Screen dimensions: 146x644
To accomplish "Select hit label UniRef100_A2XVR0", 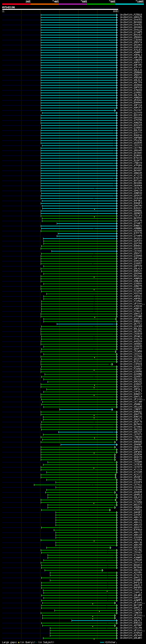I will tap(131, 573).
